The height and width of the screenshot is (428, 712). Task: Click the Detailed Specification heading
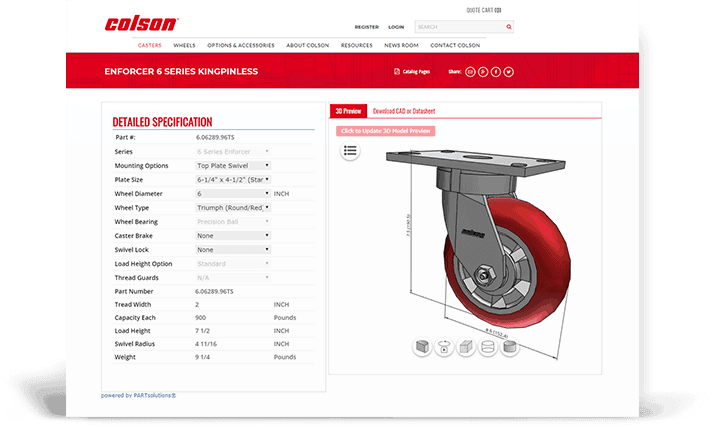point(163,122)
